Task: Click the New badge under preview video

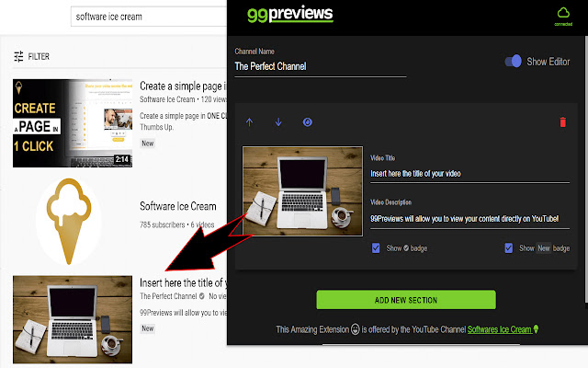Action: [147, 328]
